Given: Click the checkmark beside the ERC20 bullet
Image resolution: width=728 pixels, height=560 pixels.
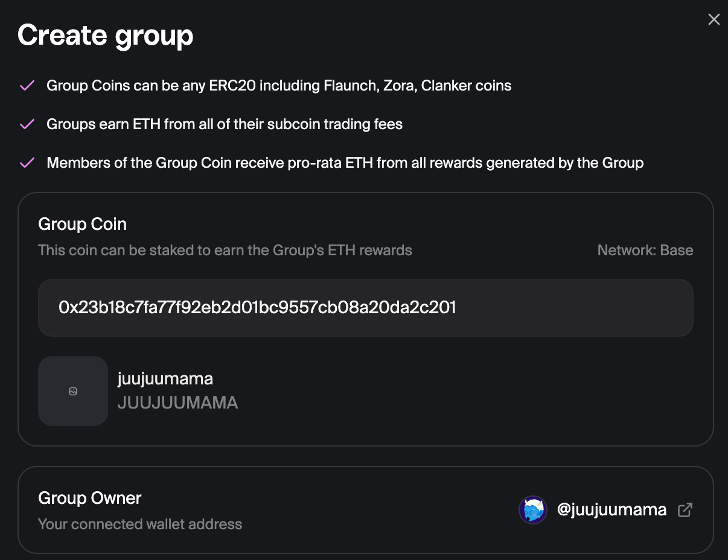Looking at the screenshot, I should pyautogui.click(x=27, y=86).
